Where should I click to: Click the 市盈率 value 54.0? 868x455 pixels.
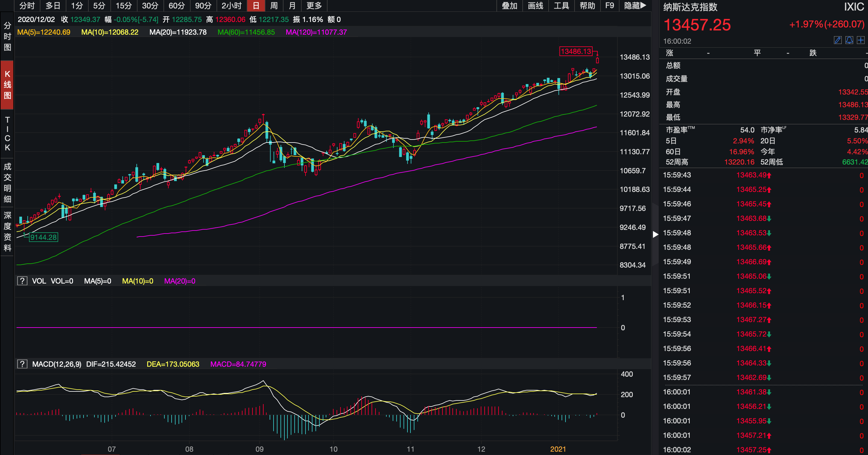747,130
